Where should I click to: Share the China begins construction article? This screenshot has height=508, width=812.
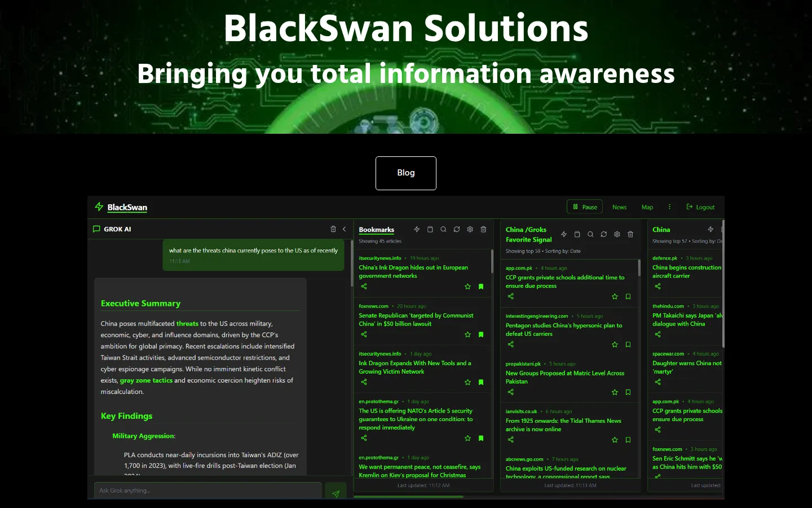pos(657,286)
